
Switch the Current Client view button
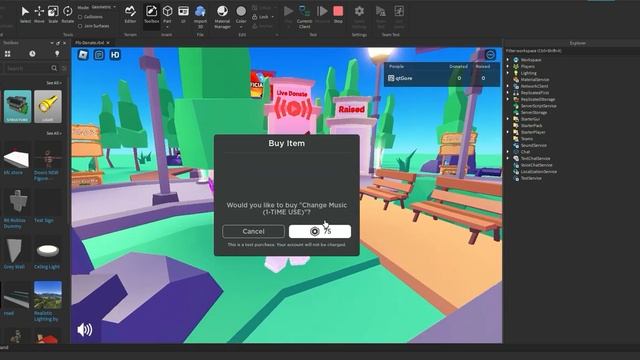304,16
